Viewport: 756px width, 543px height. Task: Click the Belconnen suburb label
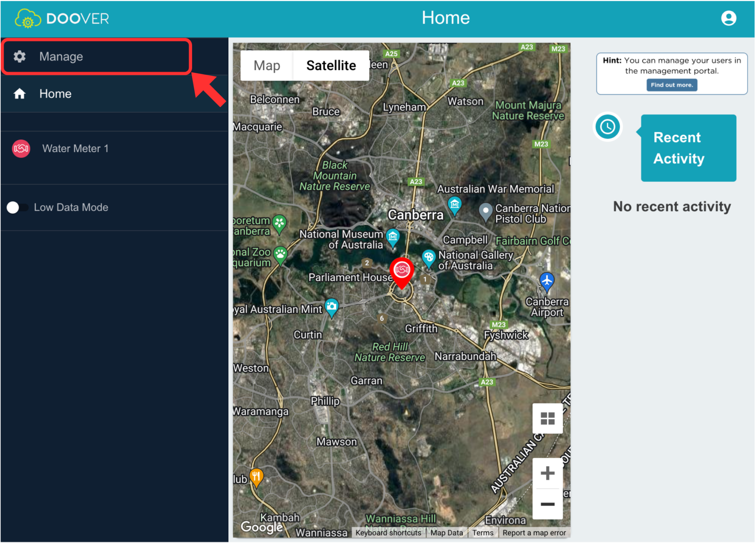(x=275, y=100)
